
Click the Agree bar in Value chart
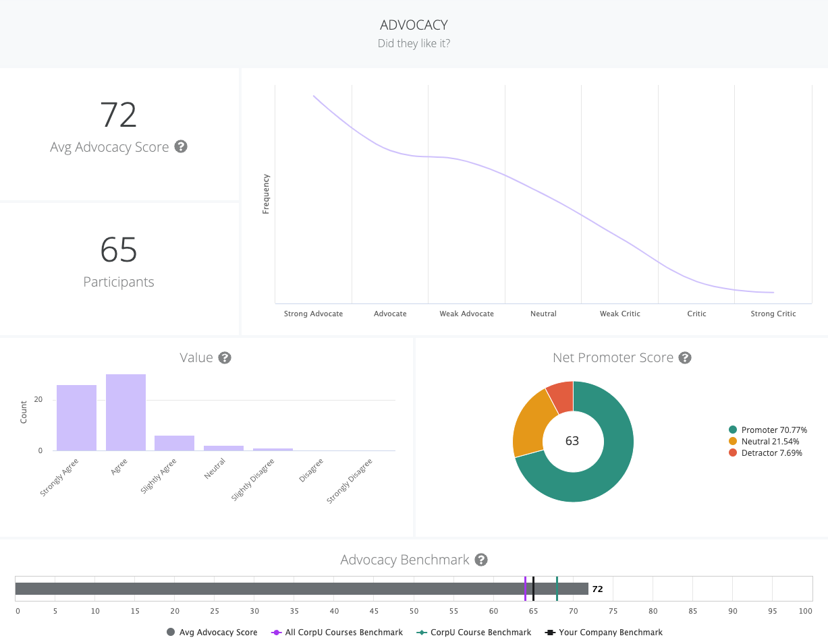coord(126,412)
